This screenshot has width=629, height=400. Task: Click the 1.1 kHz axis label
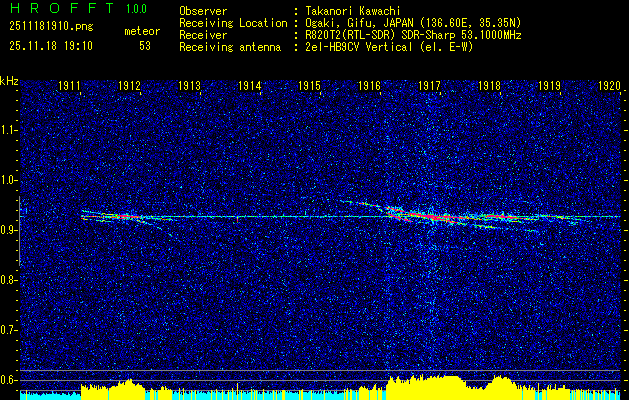8,130
